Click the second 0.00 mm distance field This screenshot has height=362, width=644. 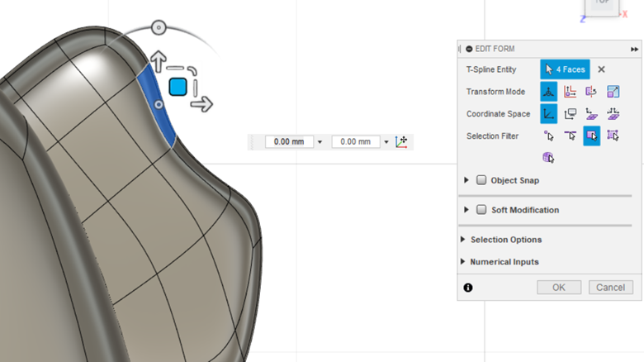pyautogui.click(x=356, y=142)
